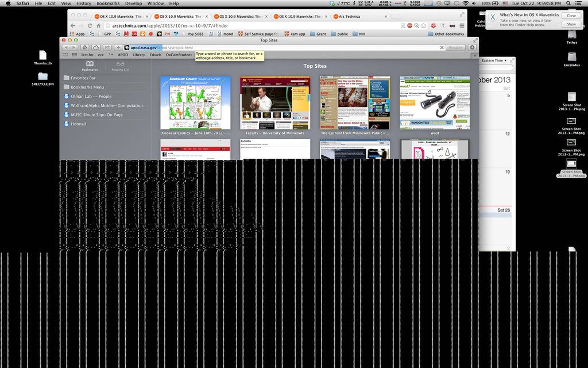Close the What's New in Mavericks notification
Screen dimensions: 588x368
click(x=571, y=16)
